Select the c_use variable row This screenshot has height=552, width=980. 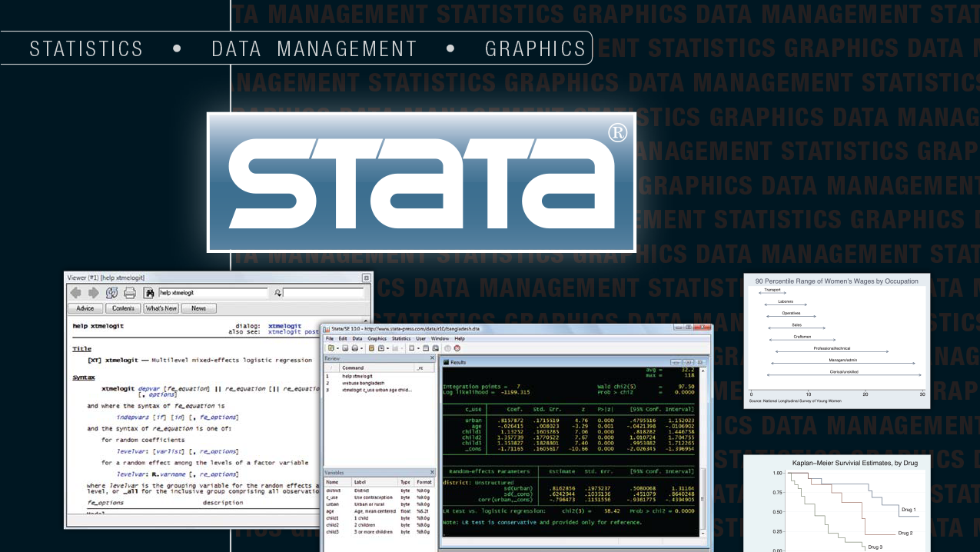[378, 497]
